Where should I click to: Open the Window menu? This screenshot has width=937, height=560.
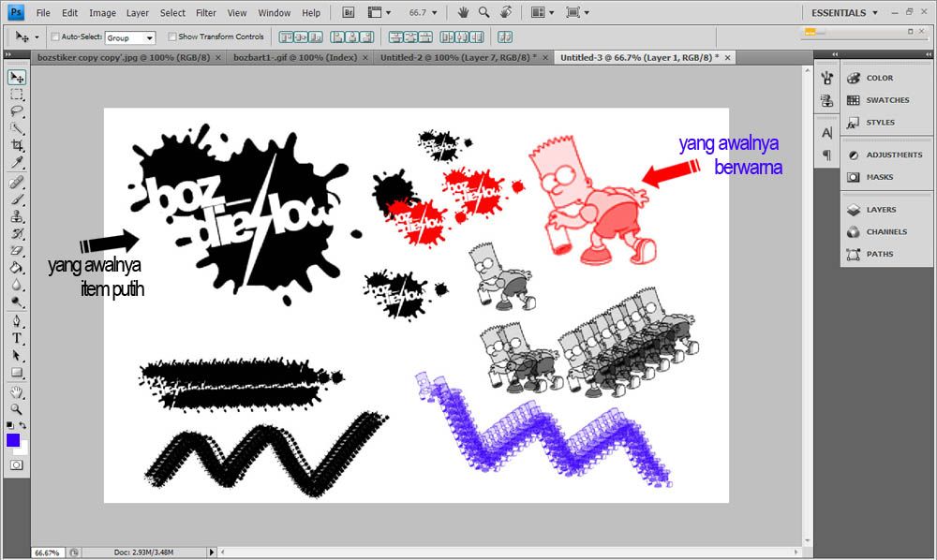coord(275,12)
